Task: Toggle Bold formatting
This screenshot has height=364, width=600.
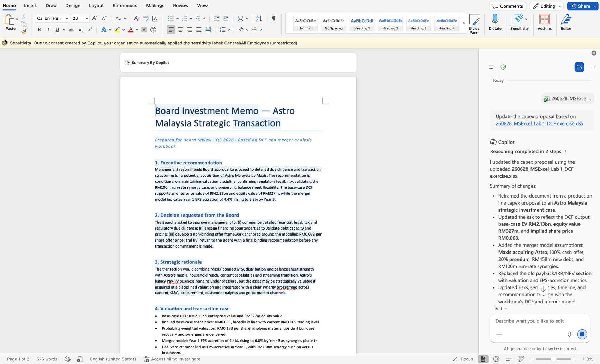Action: (39, 30)
